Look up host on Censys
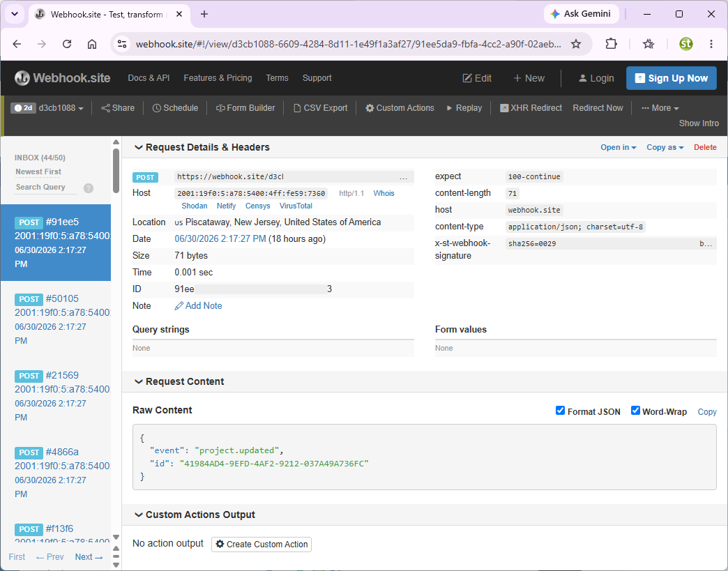 (258, 206)
